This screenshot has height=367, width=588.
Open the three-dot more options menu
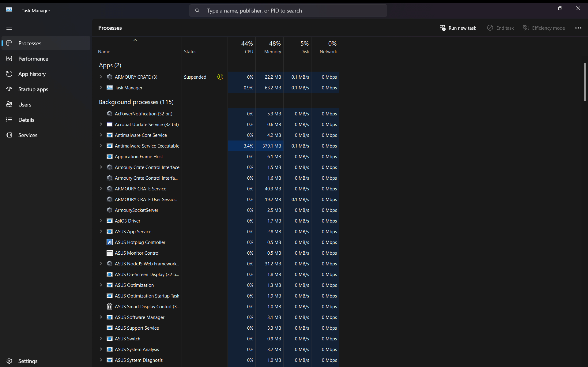click(x=578, y=28)
